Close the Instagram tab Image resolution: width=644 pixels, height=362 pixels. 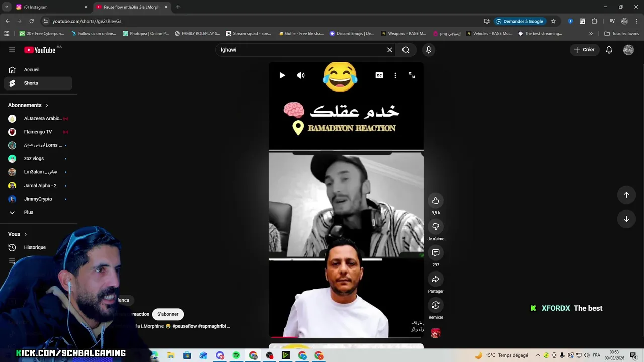(x=86, y=7)
